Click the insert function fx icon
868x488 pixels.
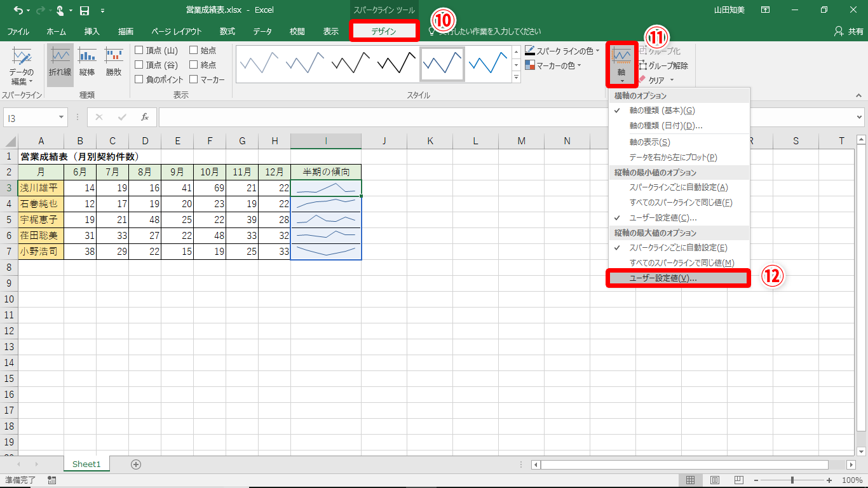coord(145,118)
